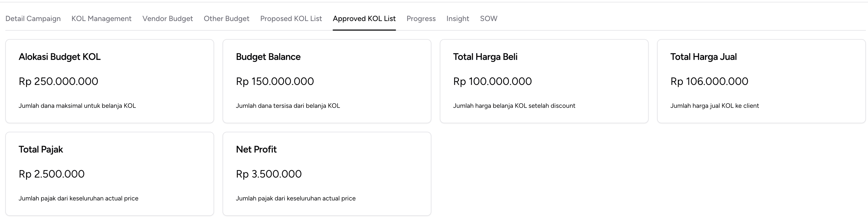
Task: Click the Rp 3.500.000 net profit figure
Action: [x=269, y=174]
